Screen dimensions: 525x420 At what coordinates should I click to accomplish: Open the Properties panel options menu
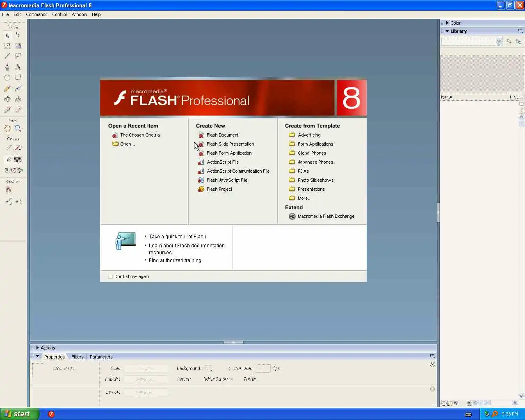[432, 356]
